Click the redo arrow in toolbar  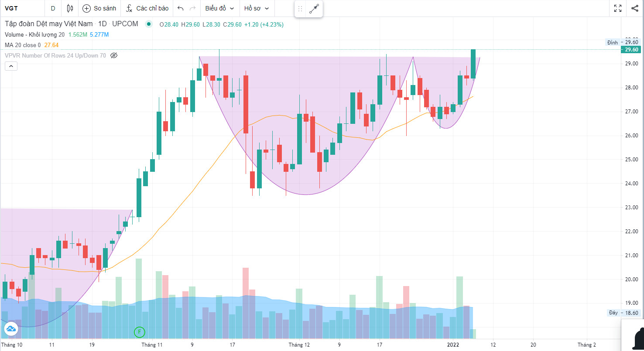pos(192,8)
